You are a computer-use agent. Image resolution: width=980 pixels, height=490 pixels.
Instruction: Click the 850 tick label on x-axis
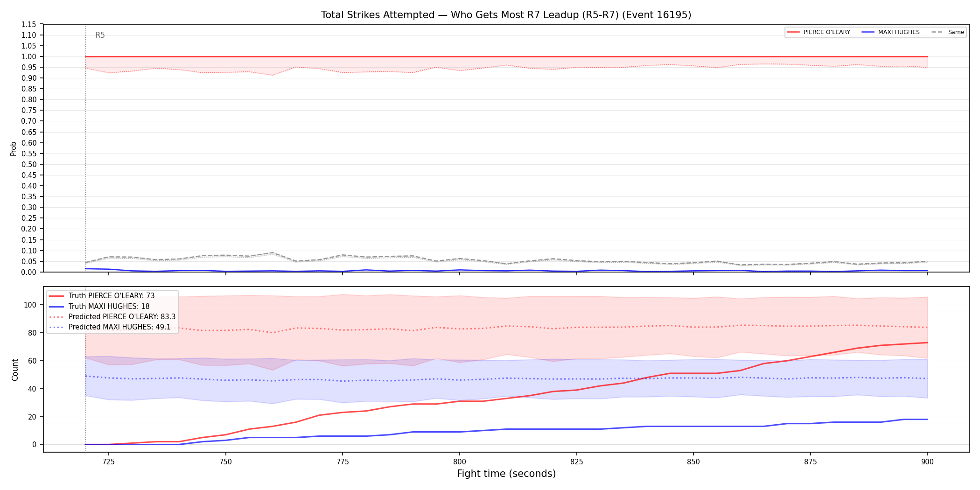tap(693, 462)
